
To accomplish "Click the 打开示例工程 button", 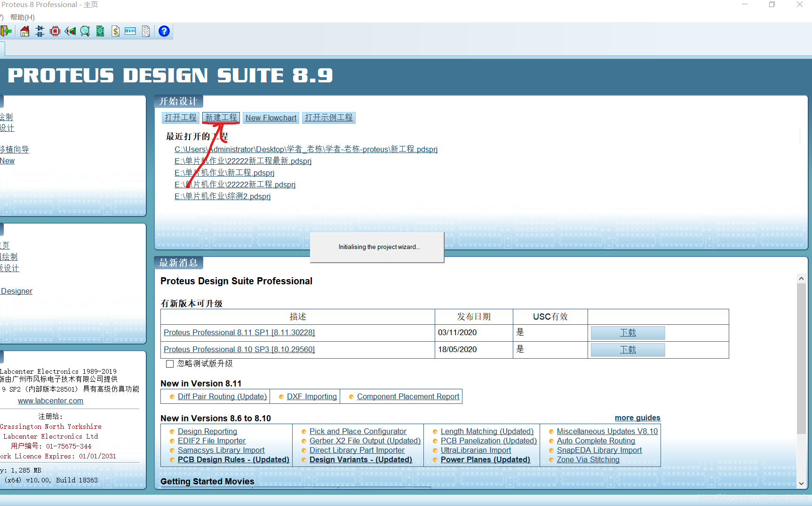I will coord(329,118).
